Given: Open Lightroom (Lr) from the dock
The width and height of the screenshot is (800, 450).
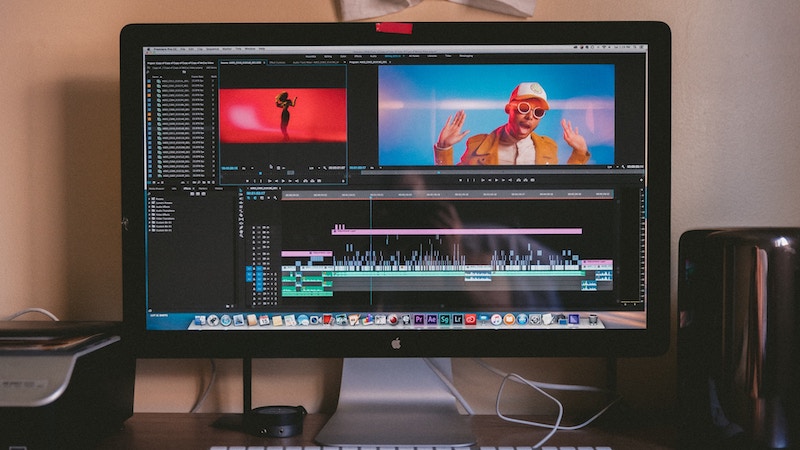Looking at the screenshot, I should point(458,319).
